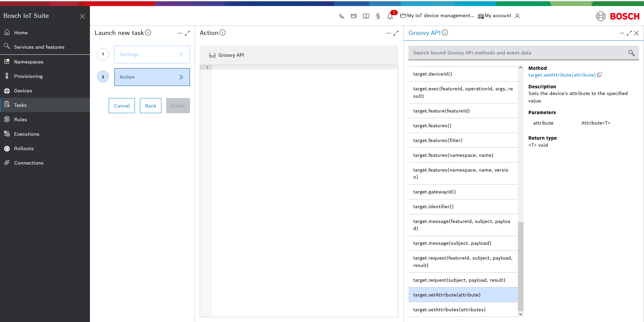Image resolution: width=644 pixels, height=322 pixels.
Task: Open Services and features
Action: 45,47
